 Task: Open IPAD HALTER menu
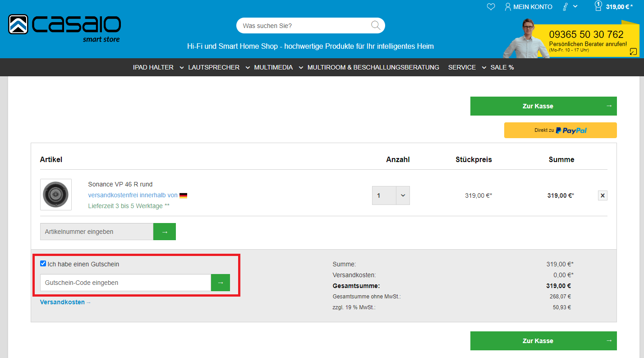153,67
